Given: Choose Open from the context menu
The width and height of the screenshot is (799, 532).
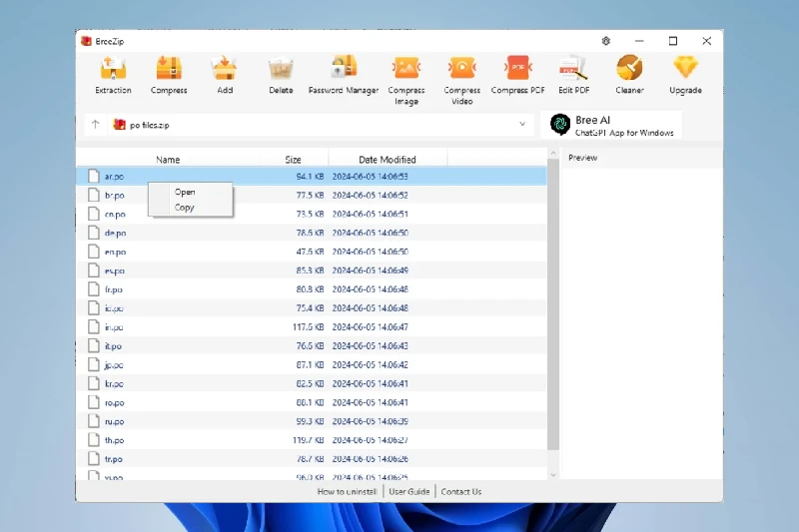Looking at the screenshot, I should tap(185, 192).
